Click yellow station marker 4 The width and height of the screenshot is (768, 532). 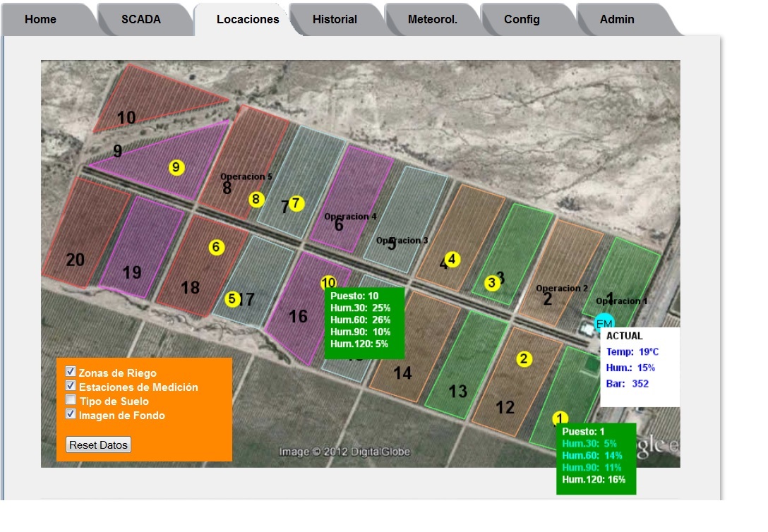pos(452,259)
